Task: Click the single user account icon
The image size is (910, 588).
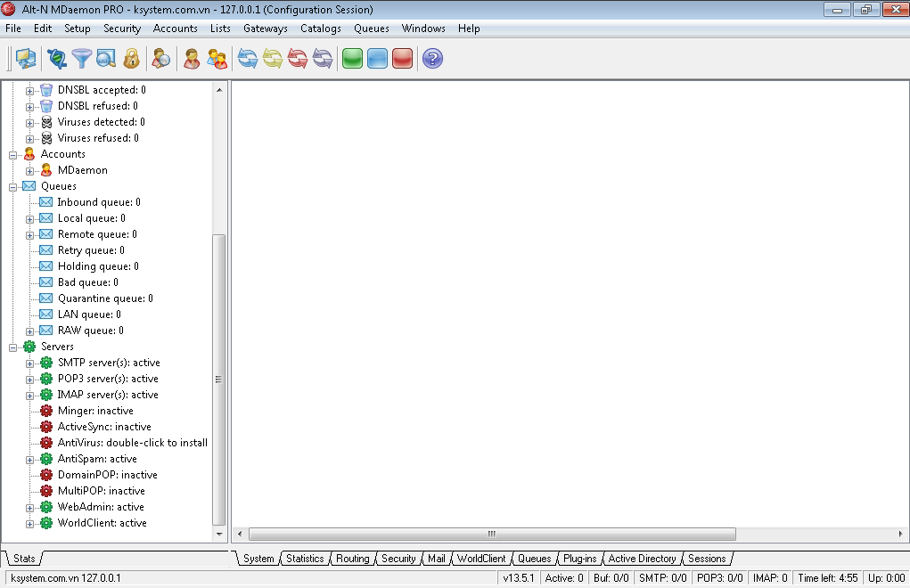Action: point(192,59)
